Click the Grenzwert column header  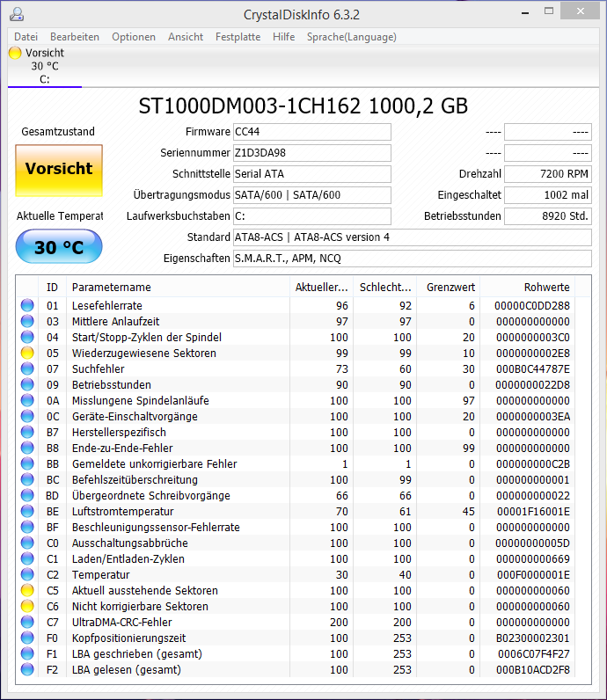pyautogui.click(x=449, y=287)
